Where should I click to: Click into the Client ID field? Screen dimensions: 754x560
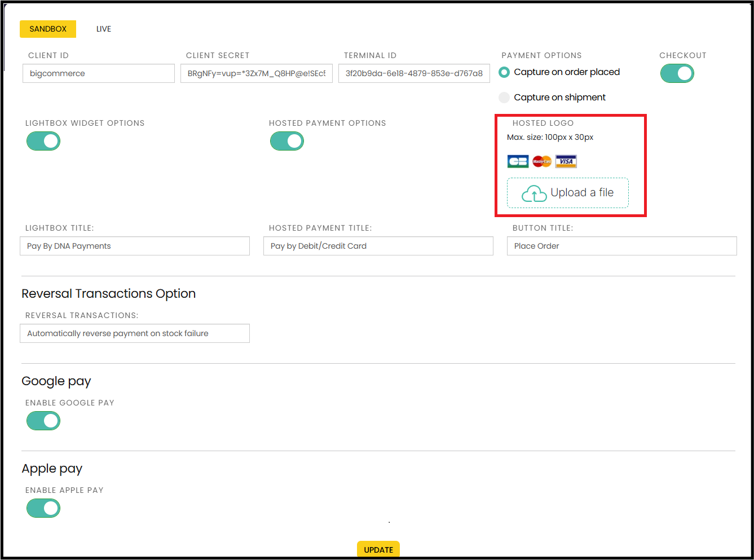click(x=99, y=73)
